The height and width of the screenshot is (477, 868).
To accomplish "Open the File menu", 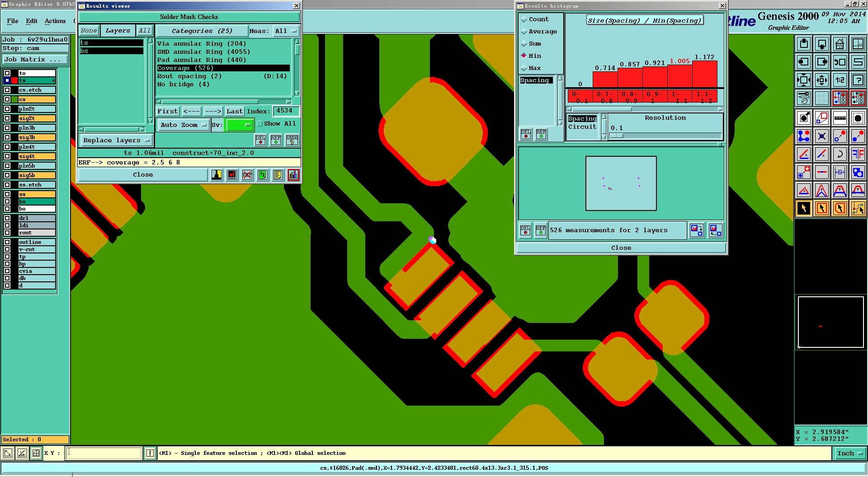I will tap(13, 21).
